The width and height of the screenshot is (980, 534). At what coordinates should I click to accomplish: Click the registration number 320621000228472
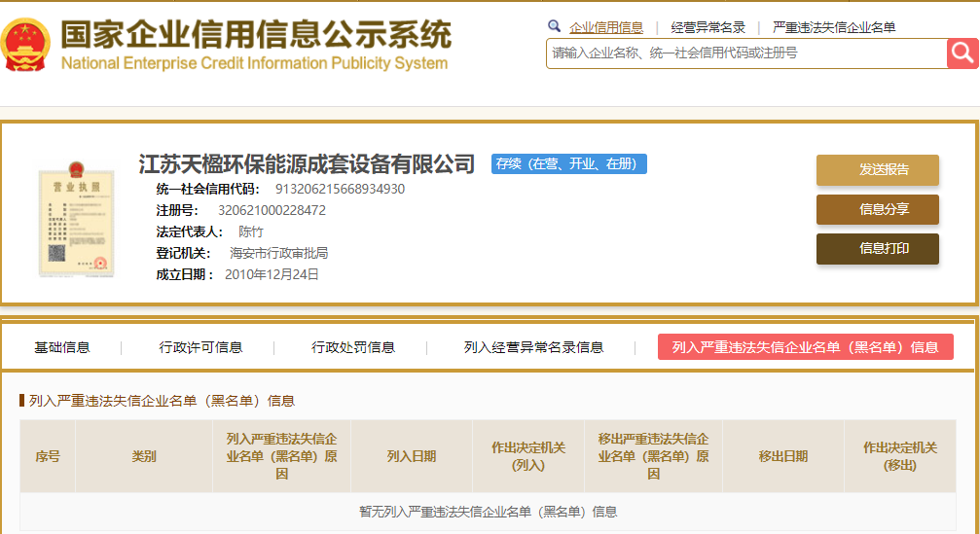pyautogui.click(x=272, y=210)
